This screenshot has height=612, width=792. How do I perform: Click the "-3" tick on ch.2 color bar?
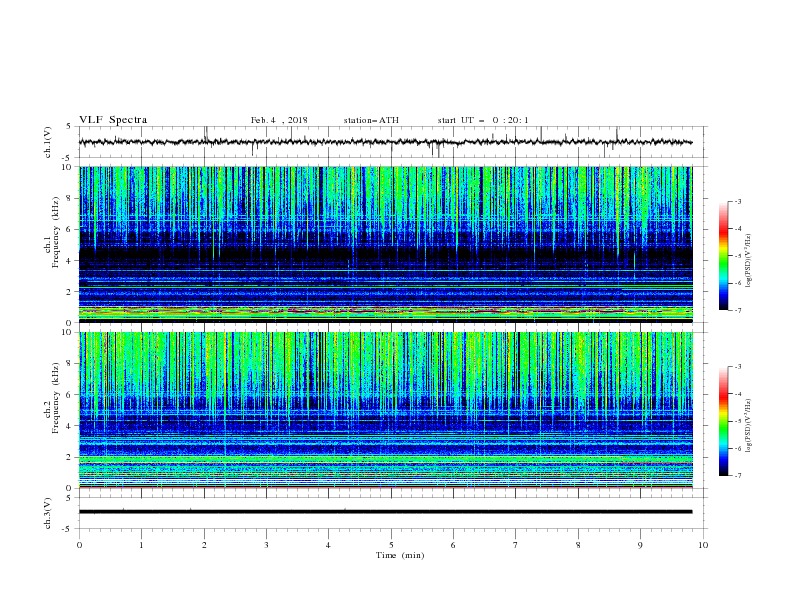(737, 367)
